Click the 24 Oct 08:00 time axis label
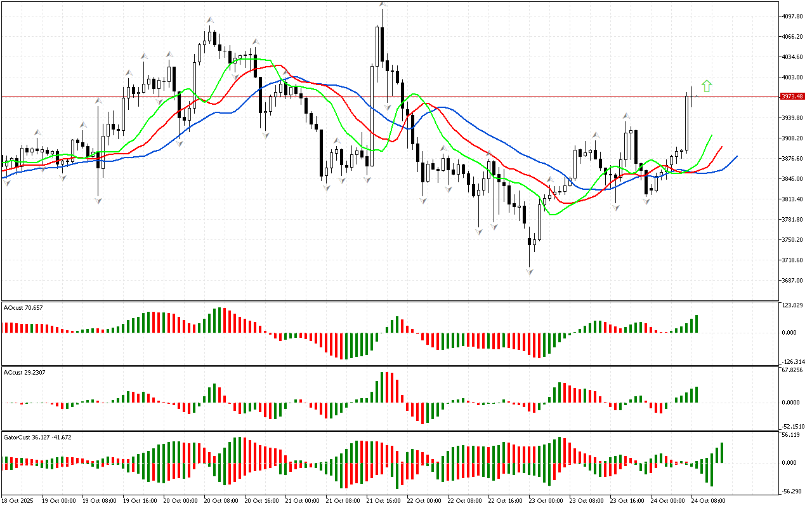This screenshot has width=812, height=508. [x=709, y=501]
